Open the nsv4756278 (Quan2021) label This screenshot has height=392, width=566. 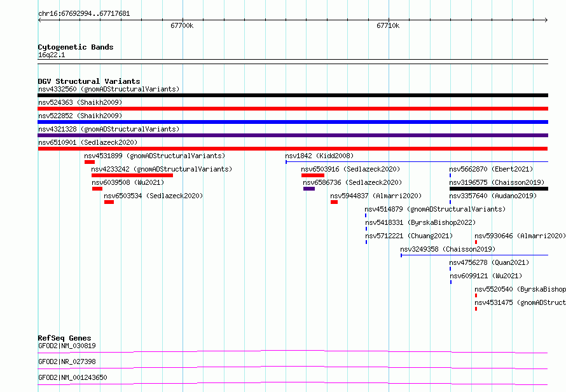coord(489,262)
